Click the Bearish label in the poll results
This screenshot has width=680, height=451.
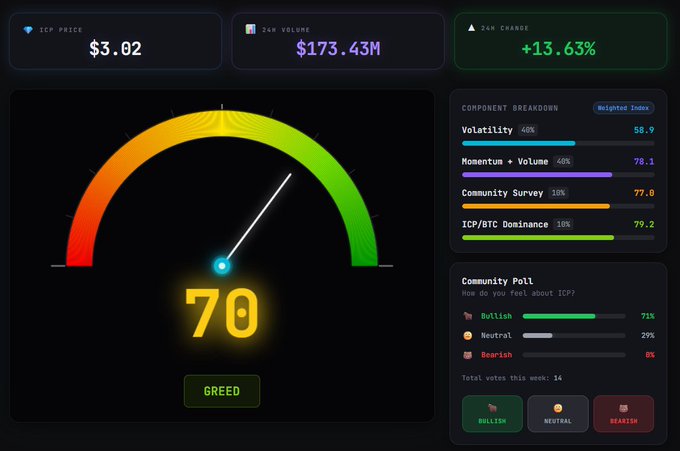click(x=496, y=355)
